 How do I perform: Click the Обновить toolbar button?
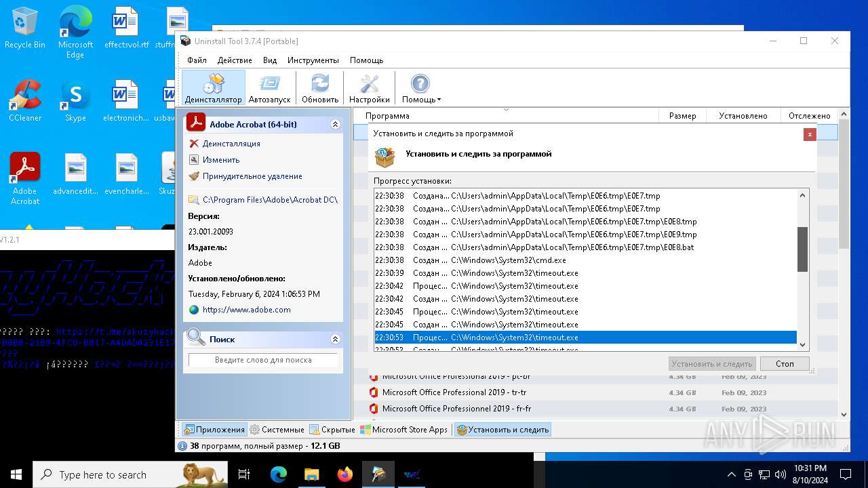point(320,88)
